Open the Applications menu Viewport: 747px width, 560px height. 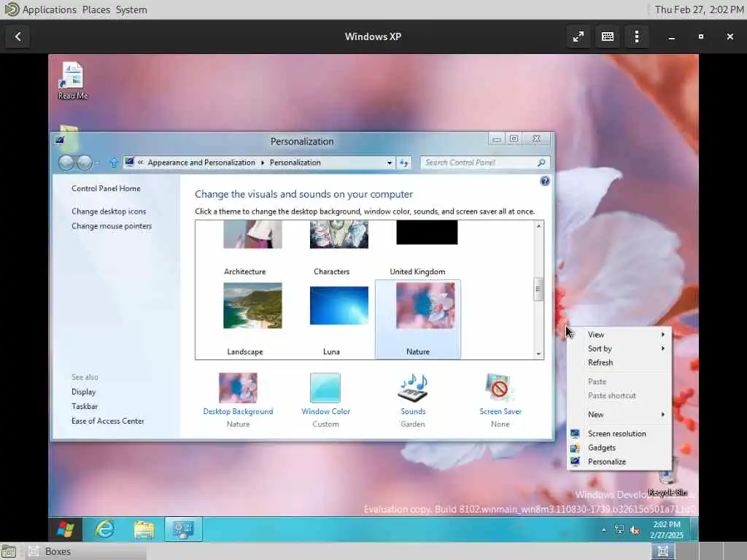click(x=49, y=9)
